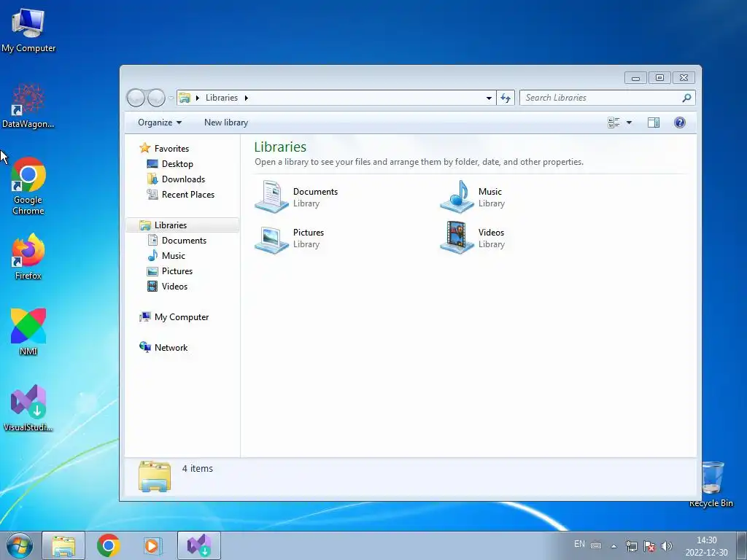This screenshot has height=560, width=747.
Task: Select the NMI desktop icon
Action: point(28,332)
